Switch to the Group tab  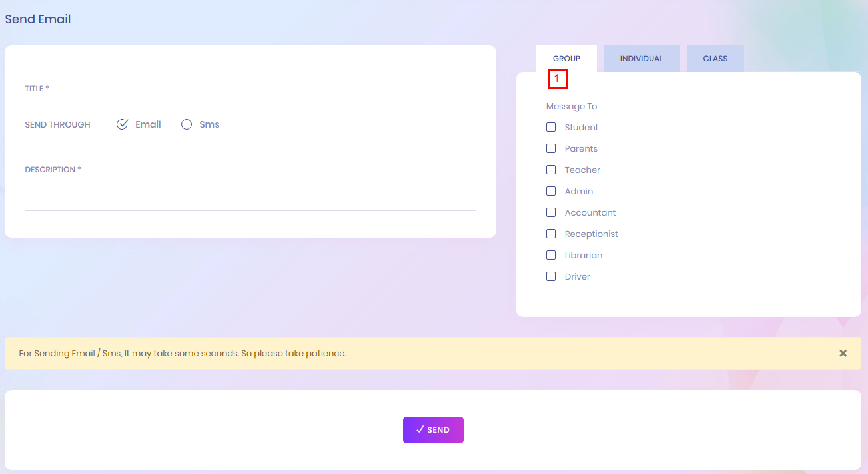[x=566, y=59]
